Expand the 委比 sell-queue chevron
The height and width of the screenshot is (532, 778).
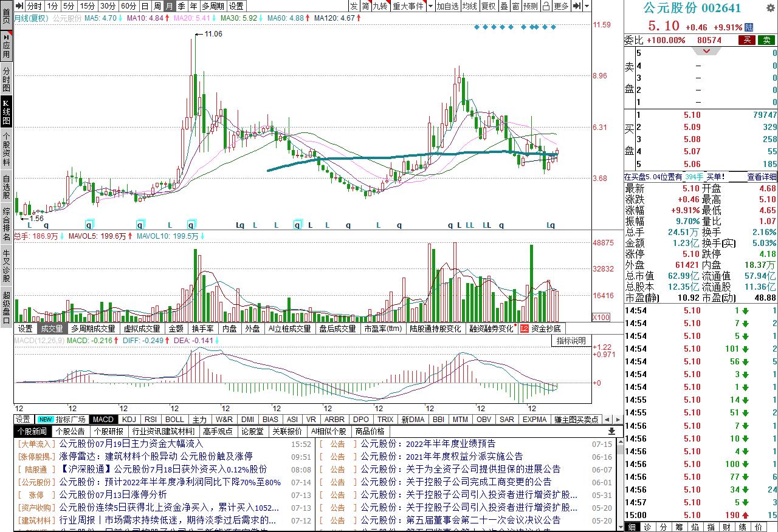[705, 51]
